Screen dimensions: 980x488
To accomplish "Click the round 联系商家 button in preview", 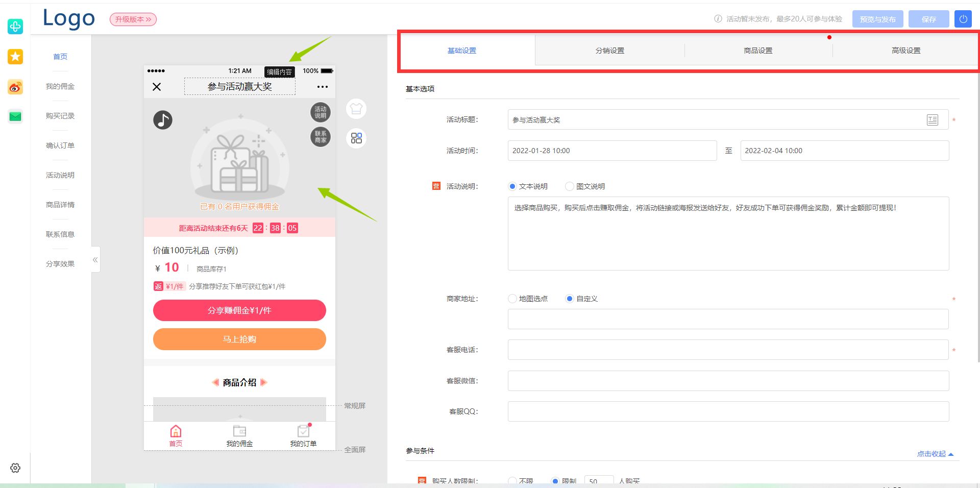I will [321, 137].
